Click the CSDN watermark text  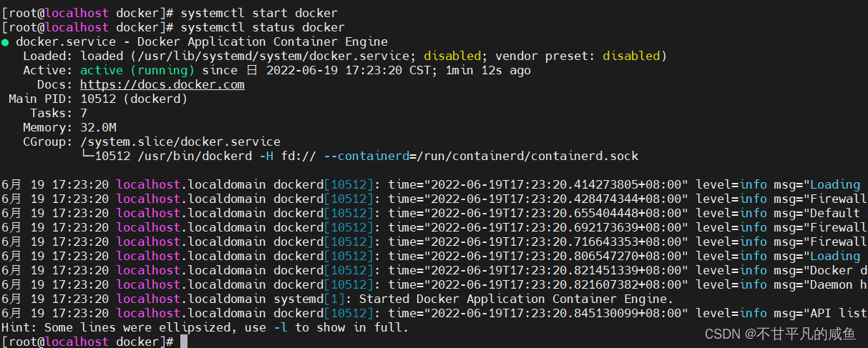click(x=780, y=334)
